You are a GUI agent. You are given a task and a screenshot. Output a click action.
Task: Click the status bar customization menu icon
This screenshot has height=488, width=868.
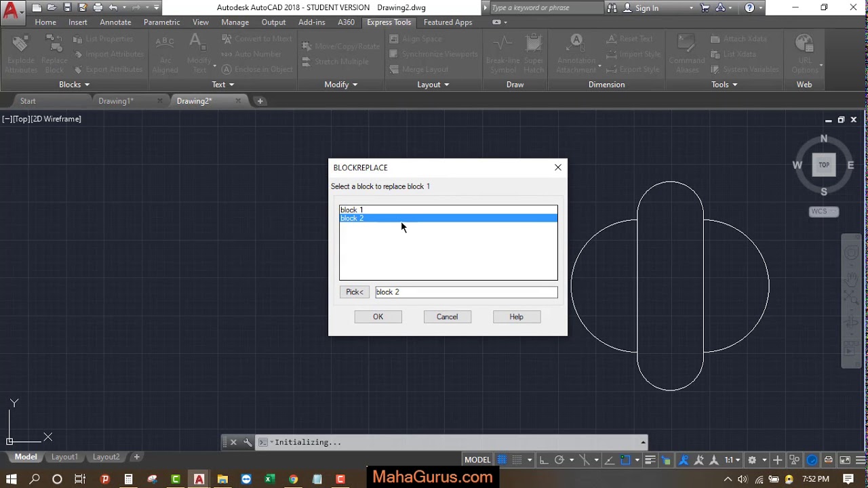coord(861,460)
